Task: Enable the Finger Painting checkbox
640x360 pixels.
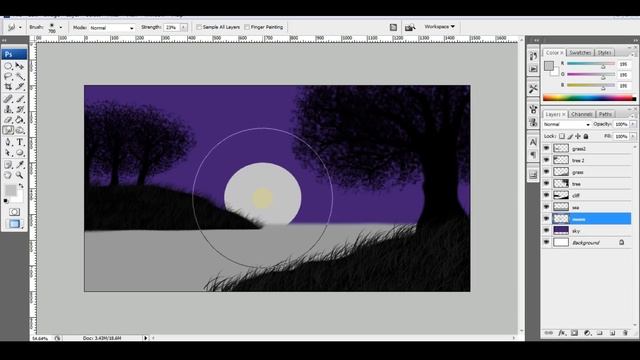Action: tap(247, 27)
